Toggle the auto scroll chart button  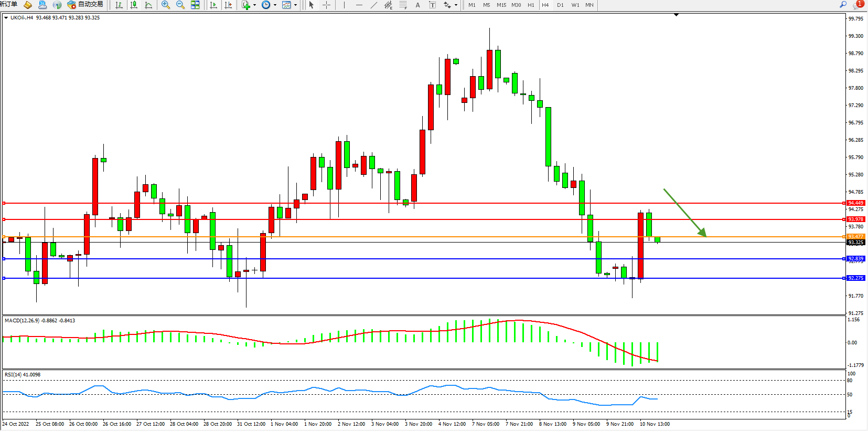213,5
